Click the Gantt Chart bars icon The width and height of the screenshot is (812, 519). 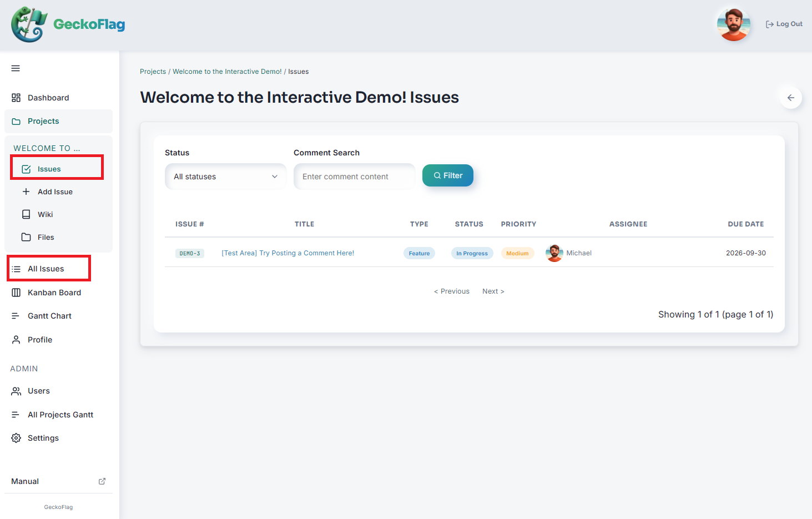16,316
